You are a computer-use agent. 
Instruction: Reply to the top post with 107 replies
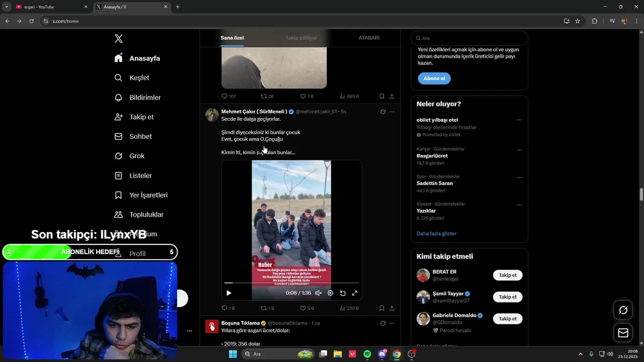point(228,96)
